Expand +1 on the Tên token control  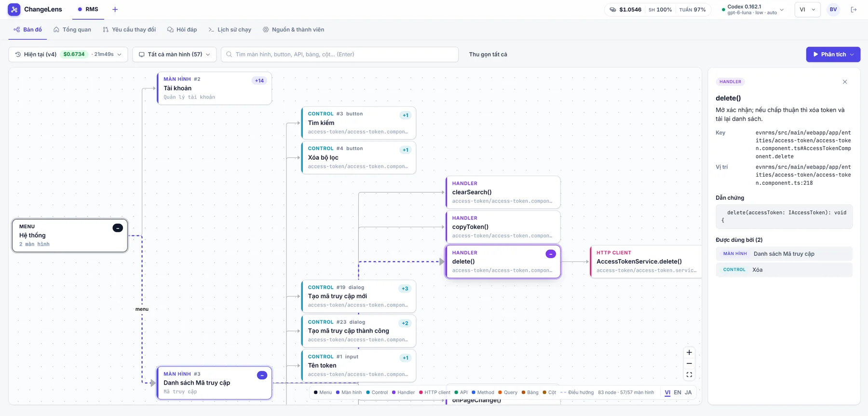[406, 358]
